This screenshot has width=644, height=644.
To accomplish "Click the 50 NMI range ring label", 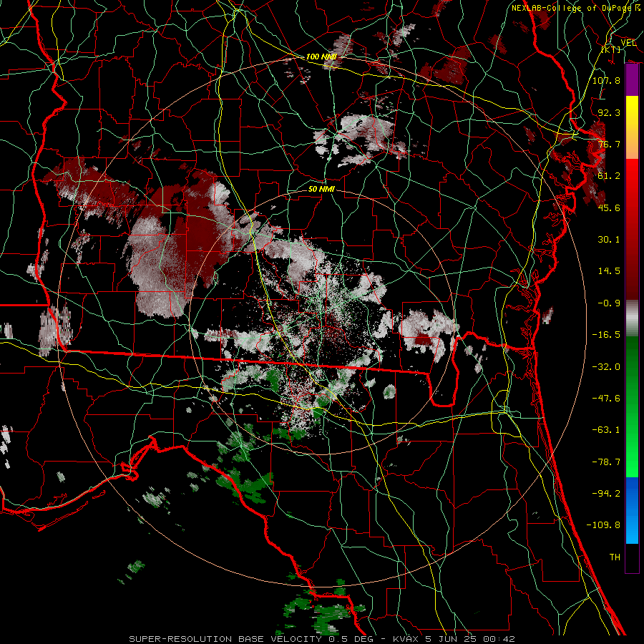I will (x=321, y=190).
